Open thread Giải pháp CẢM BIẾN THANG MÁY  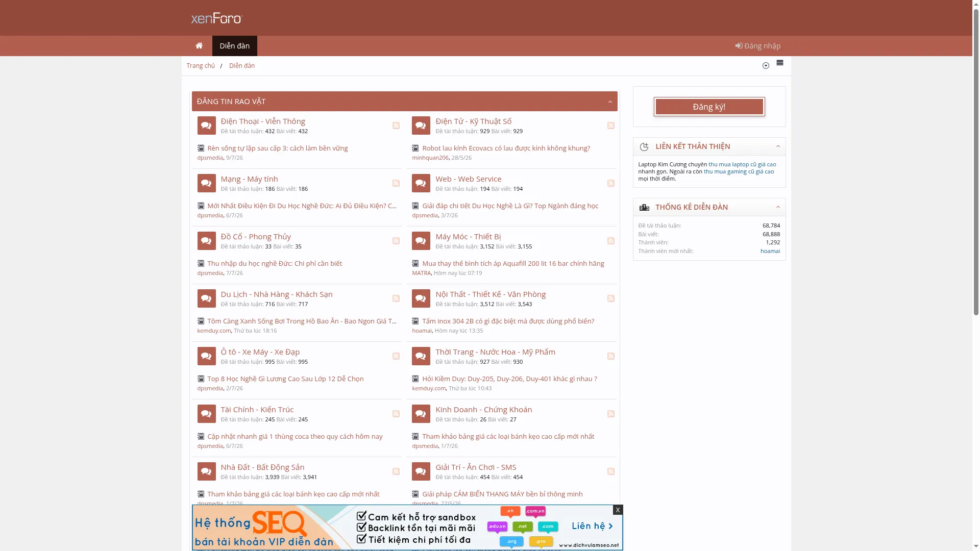coord(502,494)
